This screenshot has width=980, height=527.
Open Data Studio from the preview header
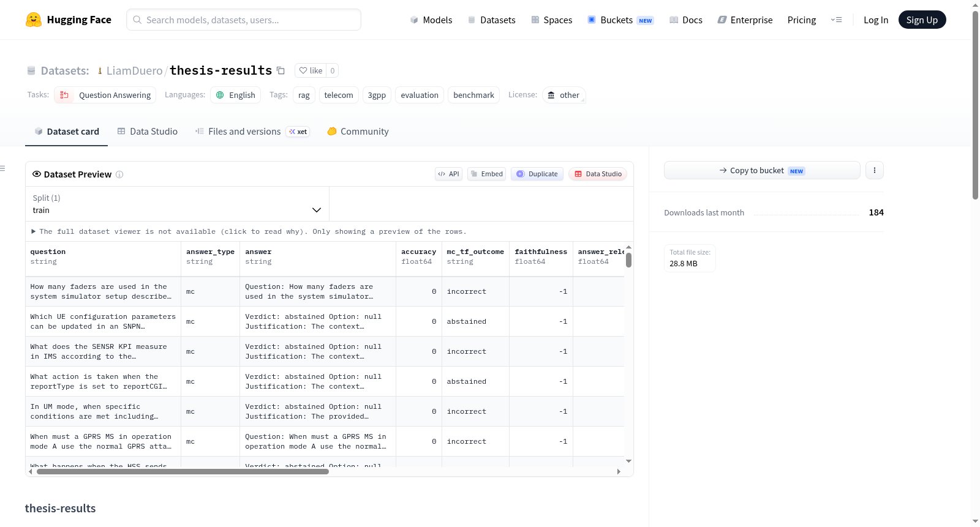click(598, 174)
